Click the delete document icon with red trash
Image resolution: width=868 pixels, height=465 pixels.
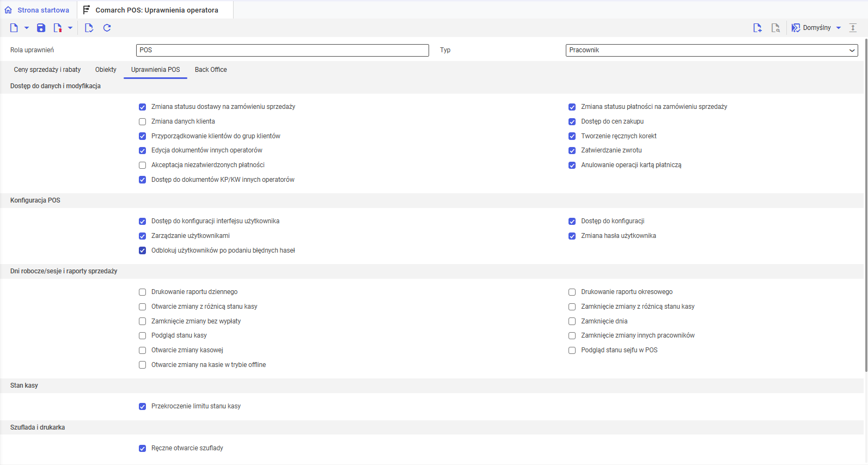point(57,28)
